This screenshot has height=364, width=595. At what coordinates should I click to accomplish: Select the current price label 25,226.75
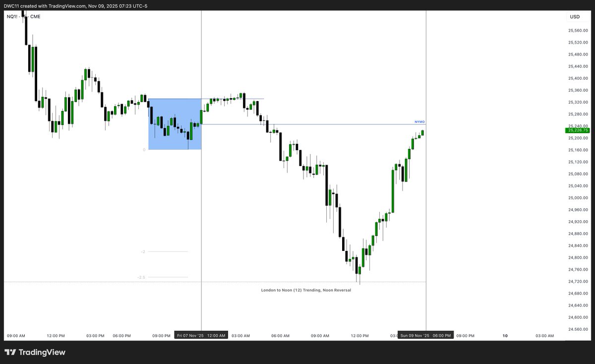578,130
